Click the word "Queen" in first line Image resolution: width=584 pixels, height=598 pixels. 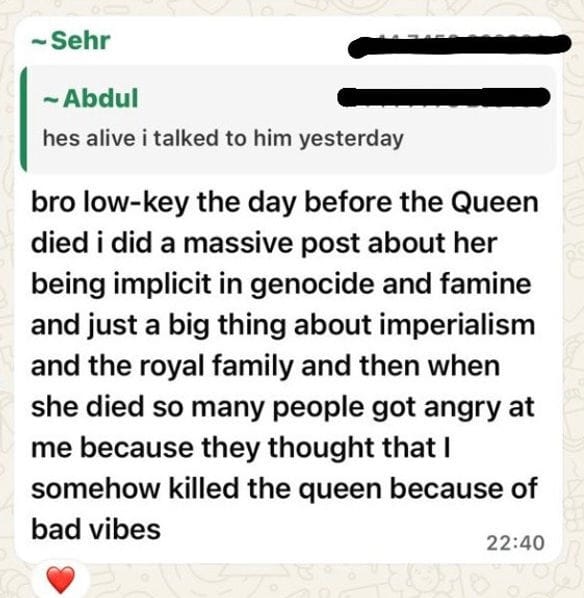pyautogui.click(x=494, y=202)
